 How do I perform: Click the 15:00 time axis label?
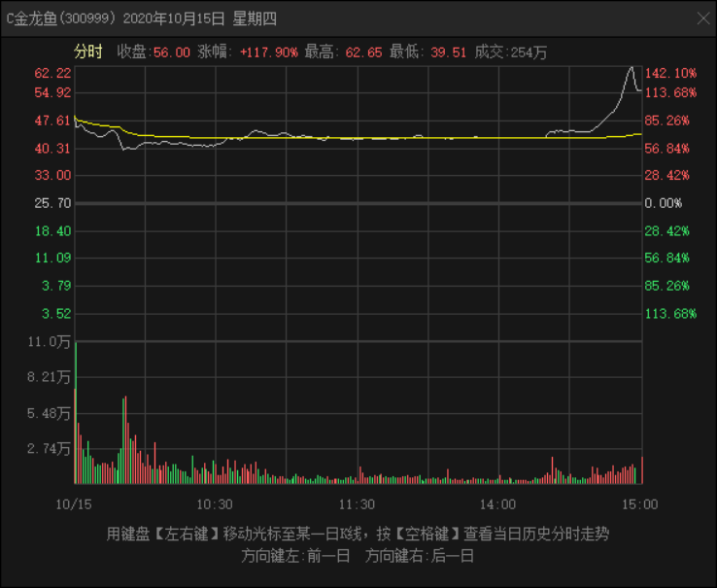pyautogui.click(x=639, y=504)
